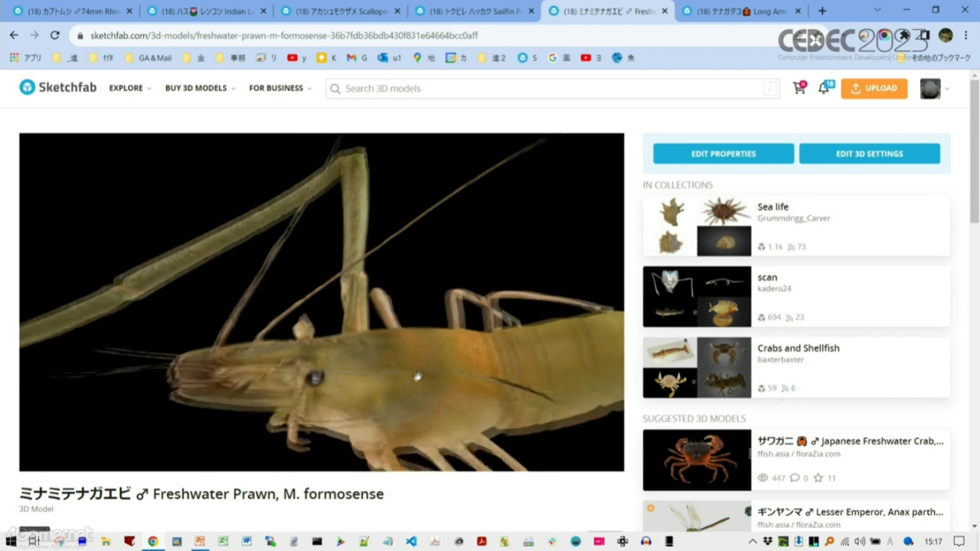
Task: Switch to the Rhinoceros beetle 74mm tab
Action: pos(73,11)
